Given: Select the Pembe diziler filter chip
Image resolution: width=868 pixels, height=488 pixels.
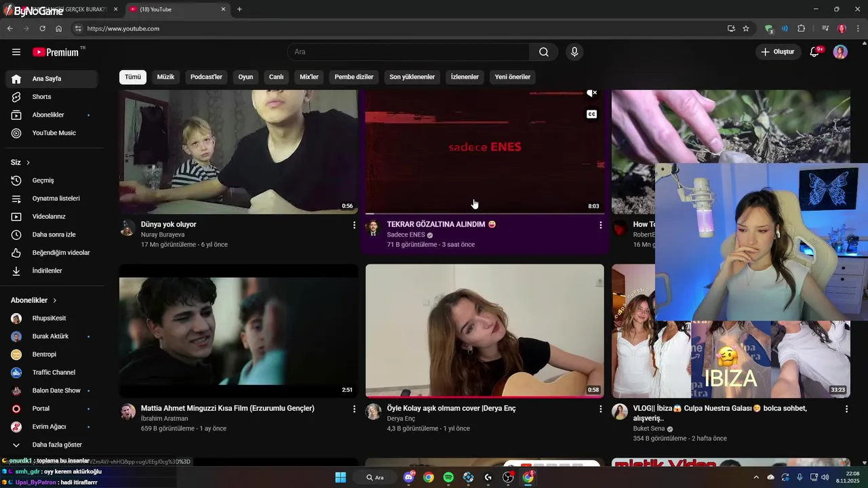Looking at the screenshot, I should (354, 77).
